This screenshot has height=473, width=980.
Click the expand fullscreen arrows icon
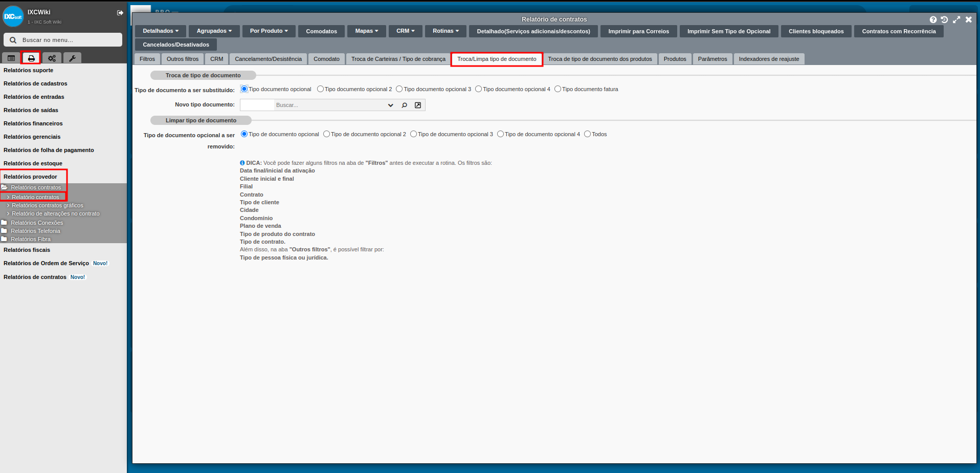tap(956, 19)
